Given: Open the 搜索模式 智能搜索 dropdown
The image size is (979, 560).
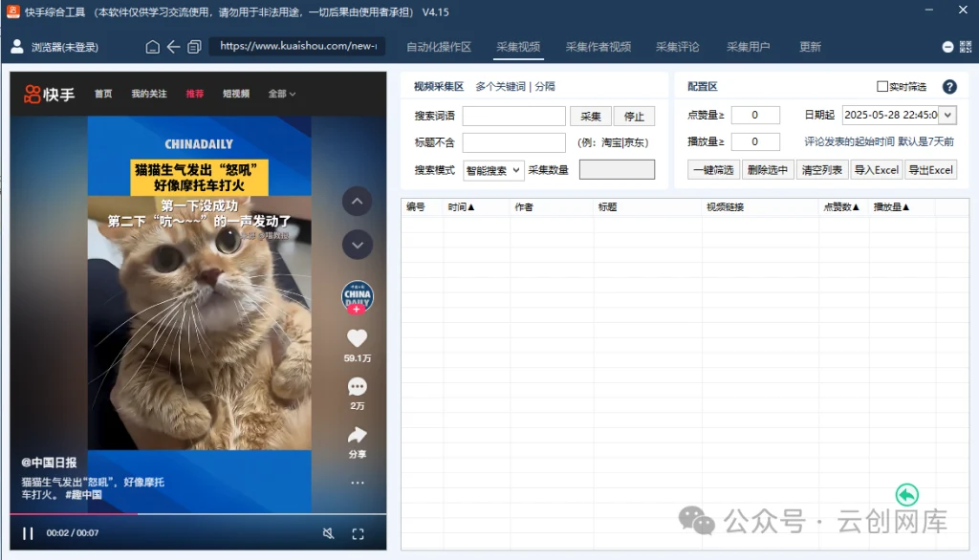Looking at the screenshot, I should [493, 170].
